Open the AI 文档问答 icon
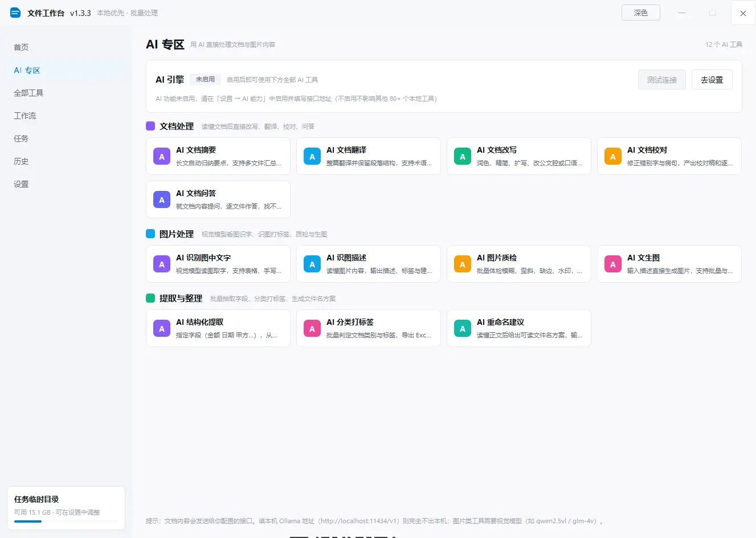 162,199
